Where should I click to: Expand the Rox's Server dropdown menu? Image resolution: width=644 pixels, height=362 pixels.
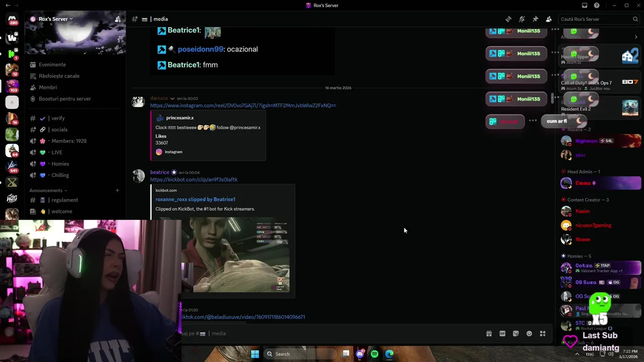coord(55,19)
